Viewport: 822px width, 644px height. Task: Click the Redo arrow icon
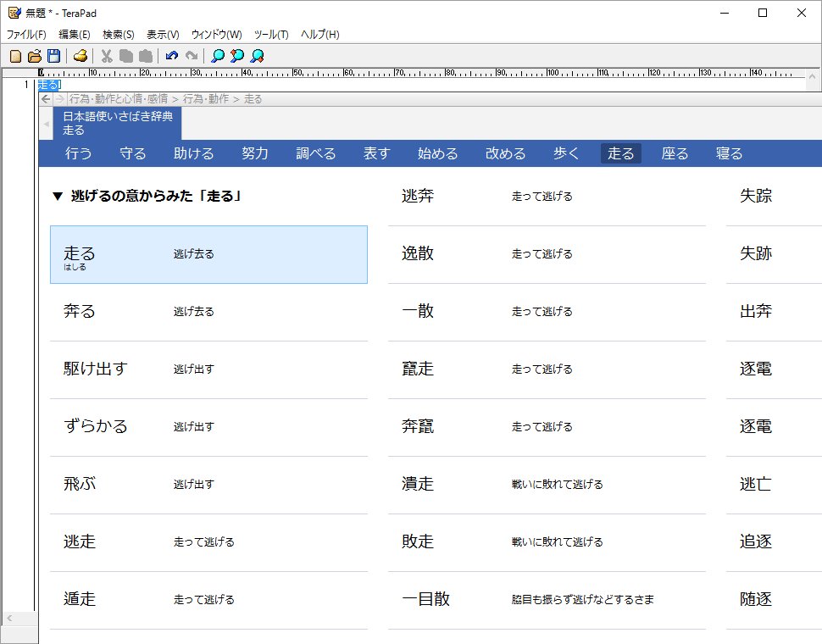pyautogui.click(x=192, y=56)
